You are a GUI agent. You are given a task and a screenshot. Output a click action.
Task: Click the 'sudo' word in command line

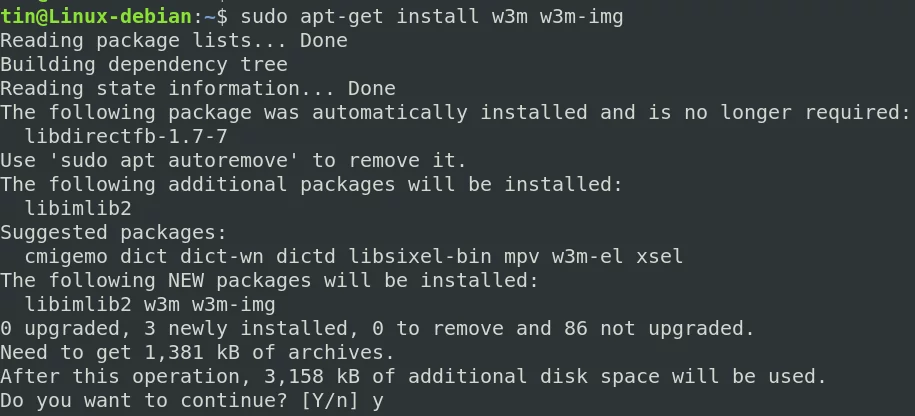[x=264, y=16]
